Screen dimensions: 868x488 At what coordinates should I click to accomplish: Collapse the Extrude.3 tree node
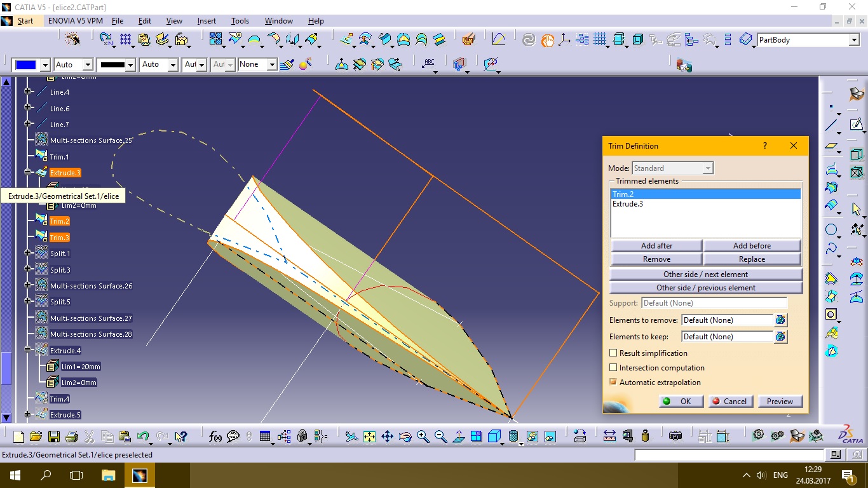[x=28, y=172]
